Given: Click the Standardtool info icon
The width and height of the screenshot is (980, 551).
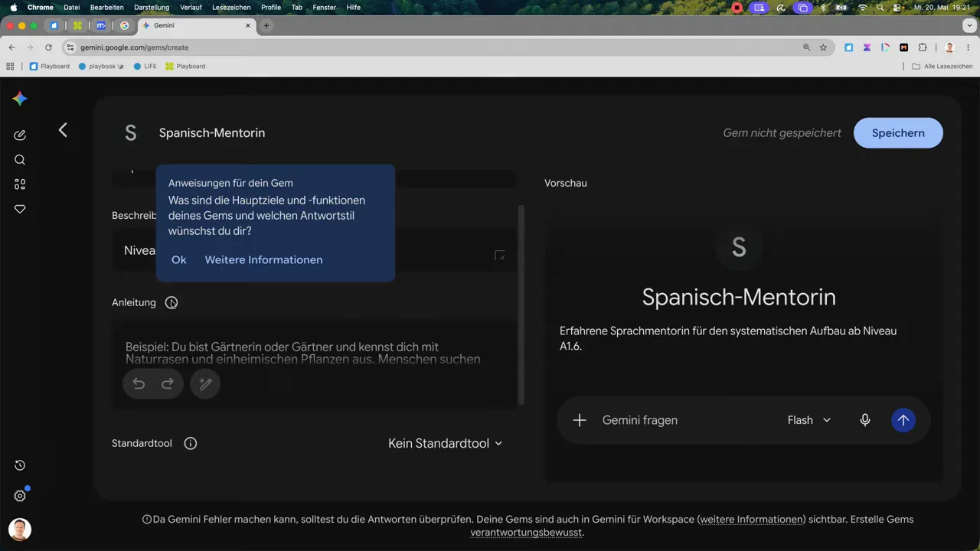Looking at the screenshot, I should coord(191,443).
